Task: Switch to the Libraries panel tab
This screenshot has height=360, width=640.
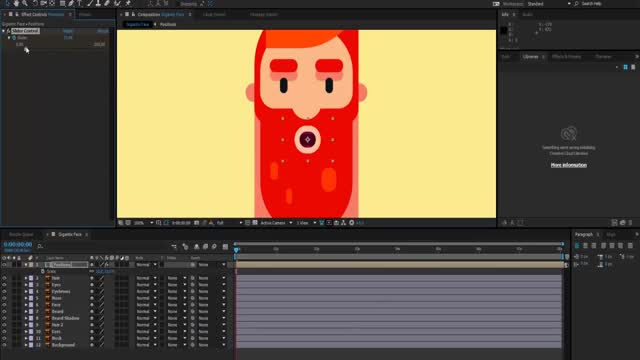Action: (530, 57)
